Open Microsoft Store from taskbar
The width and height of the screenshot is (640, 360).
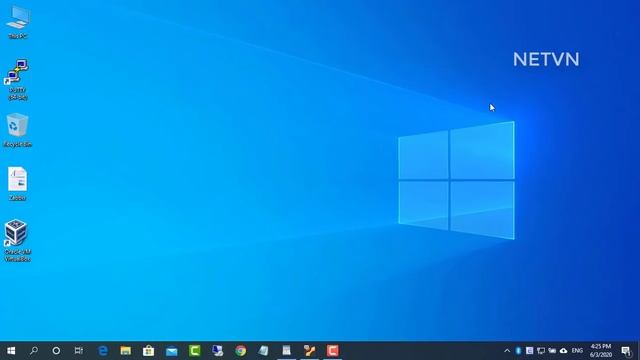point(149,351)
